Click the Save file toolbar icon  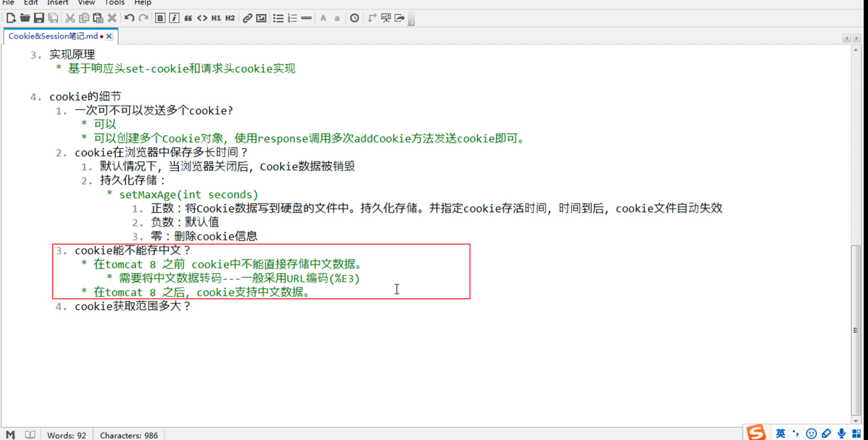pyautogui.click(x=39, y=18)
